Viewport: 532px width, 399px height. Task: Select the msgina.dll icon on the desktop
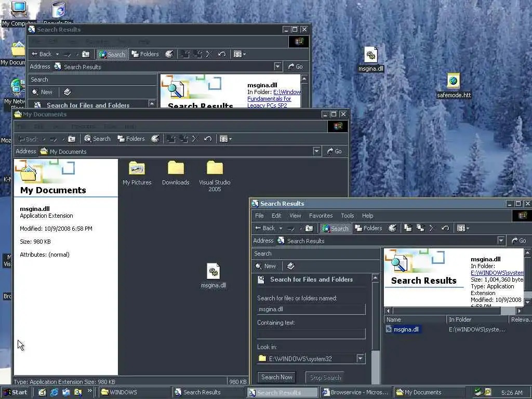tap(370, 59)
